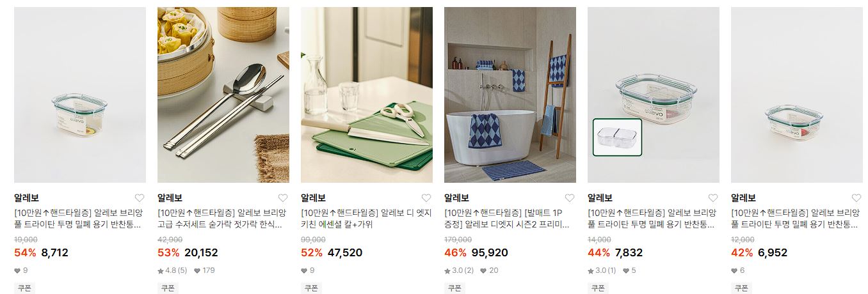Open the 키친 에센셜 칼+가위 product title
This screenshot has height=294, width=868.
[366, 219]
